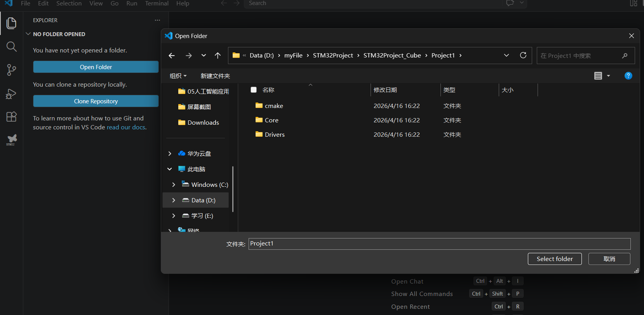This screenshot has height=315, width=644.
Task: Toggle the select-all checkbox beside 名称
Action: pos(254,90)
